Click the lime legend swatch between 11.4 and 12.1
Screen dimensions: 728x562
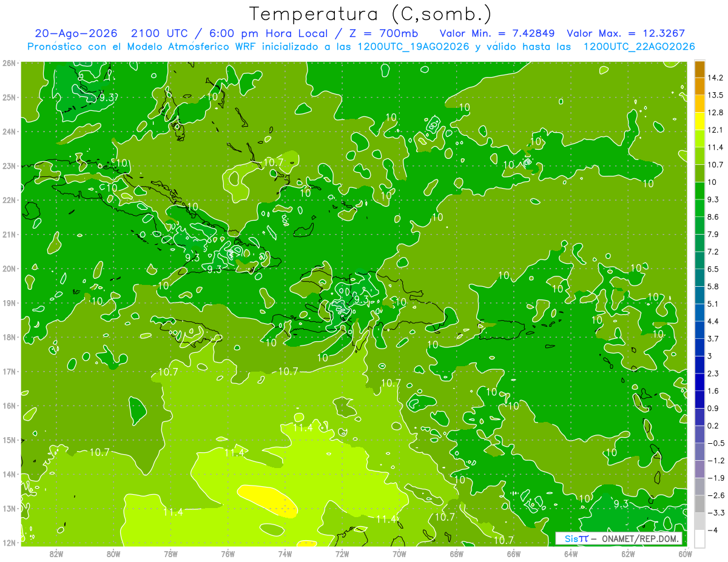(x=699, y=138)
